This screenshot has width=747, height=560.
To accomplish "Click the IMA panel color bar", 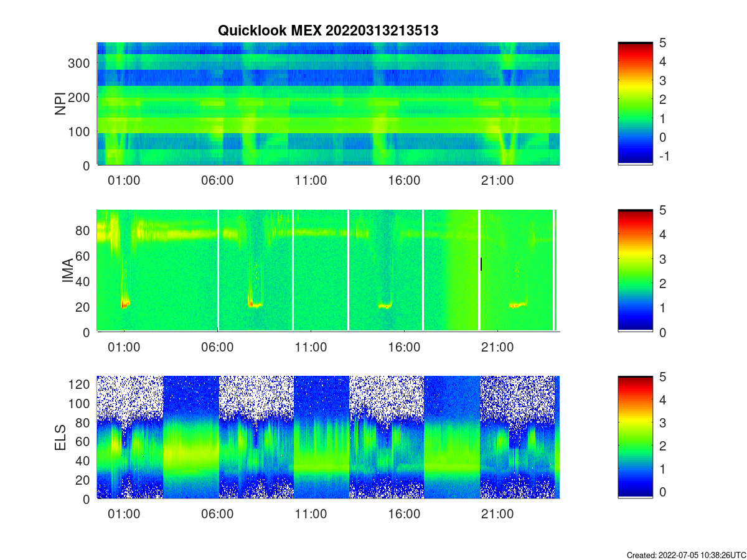I will [635, 271].
